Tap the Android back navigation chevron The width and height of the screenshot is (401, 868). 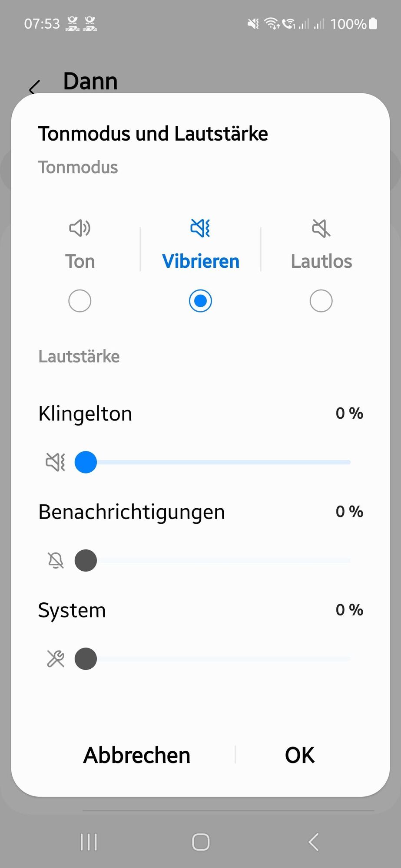click(313, 842)
